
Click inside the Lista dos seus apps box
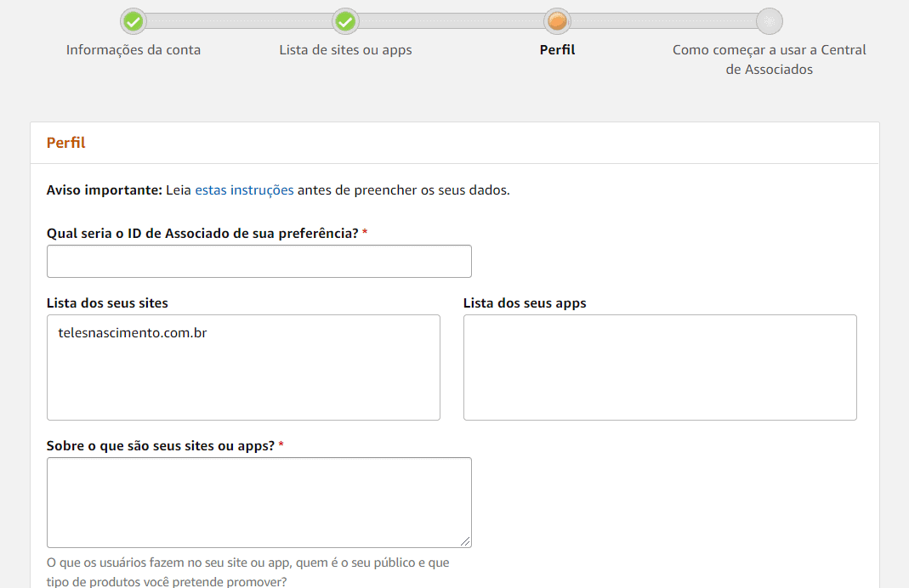tap(660, 367)
